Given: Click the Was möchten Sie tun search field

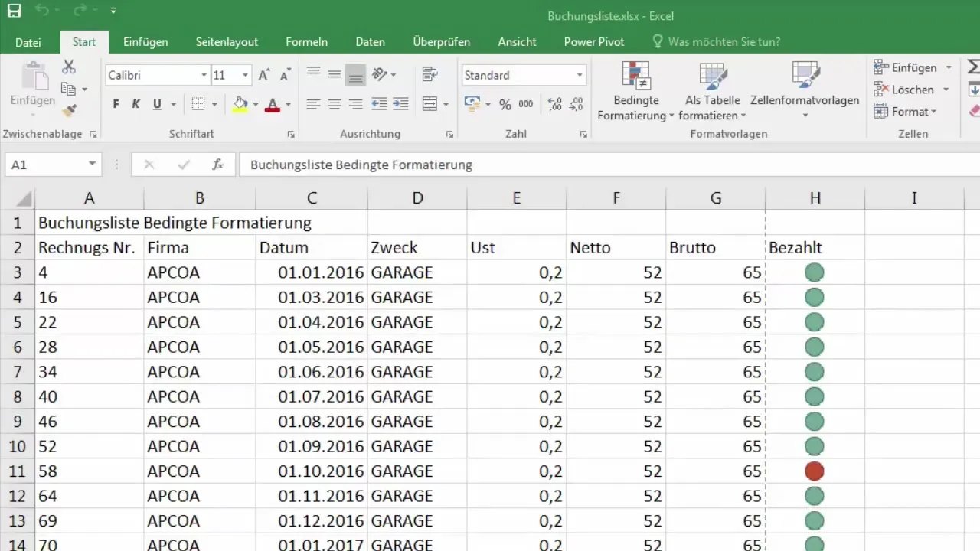Looking at the screenshot, I should click(x=717, y=42).
